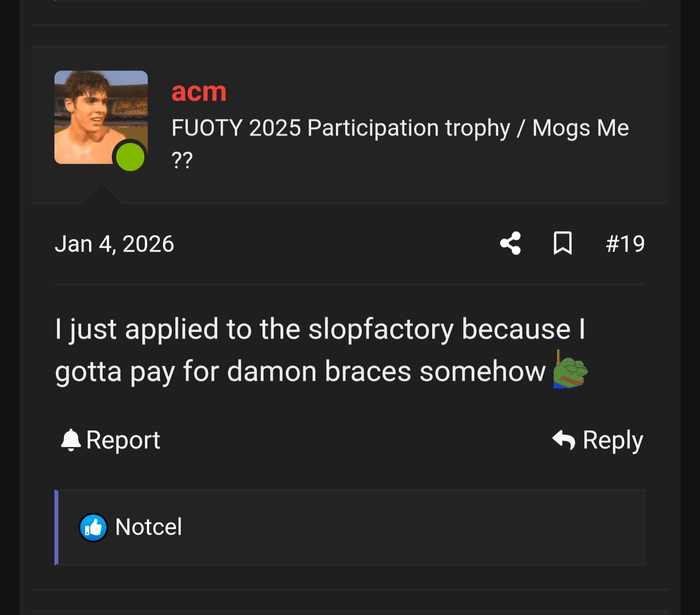The width and height of the screenshot is (700, 615).
Task: Click the hanging Pepe frog emoji
Action: (570, 370)
